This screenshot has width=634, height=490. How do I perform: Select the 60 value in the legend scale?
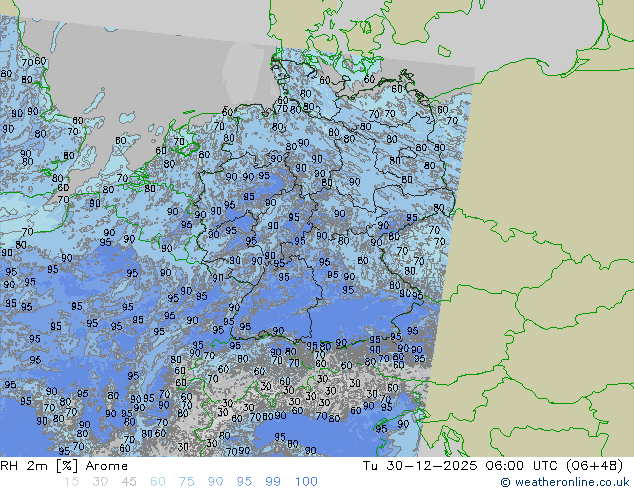tap(158, 482)
